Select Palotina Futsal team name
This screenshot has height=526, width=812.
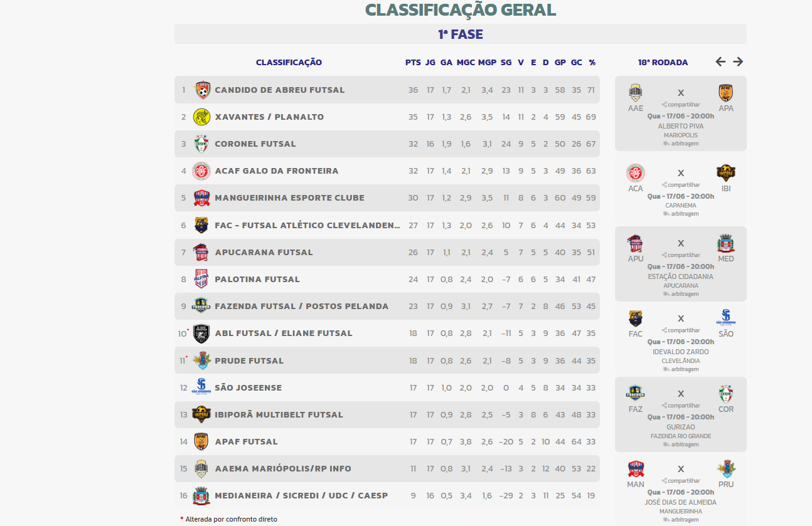(x=257, y=279)
